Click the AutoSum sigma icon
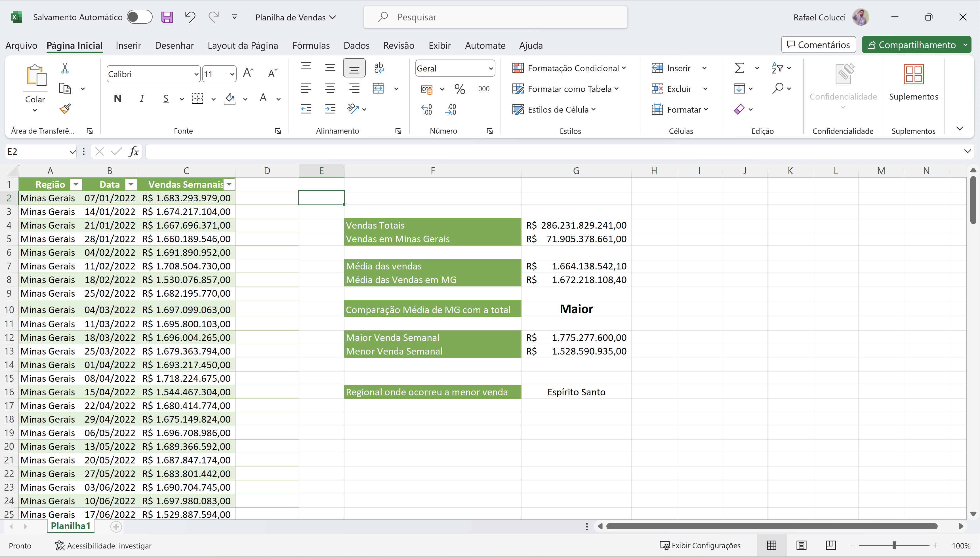This screenshot has width=980, height=557. [x=739, y=68]
